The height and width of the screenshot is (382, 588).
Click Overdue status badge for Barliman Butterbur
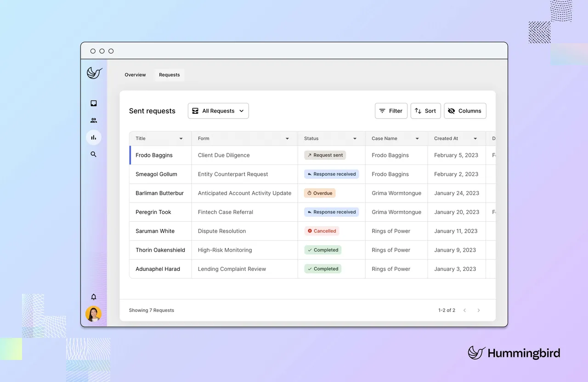coord(320,193)
